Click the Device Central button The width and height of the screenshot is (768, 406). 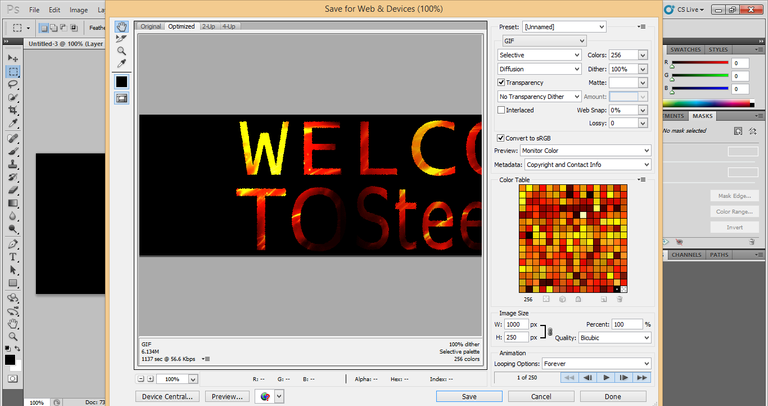(167, 397)
